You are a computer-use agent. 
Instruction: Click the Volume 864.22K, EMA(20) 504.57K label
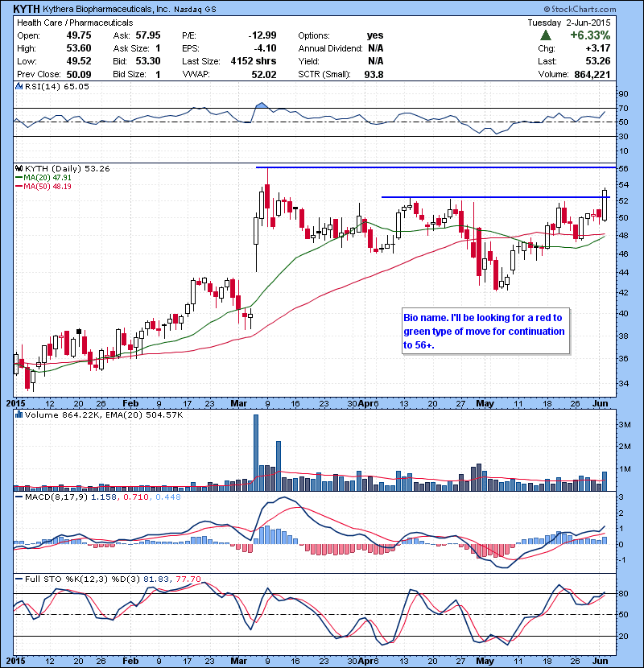pyautogui.click(x=104, y=414)
